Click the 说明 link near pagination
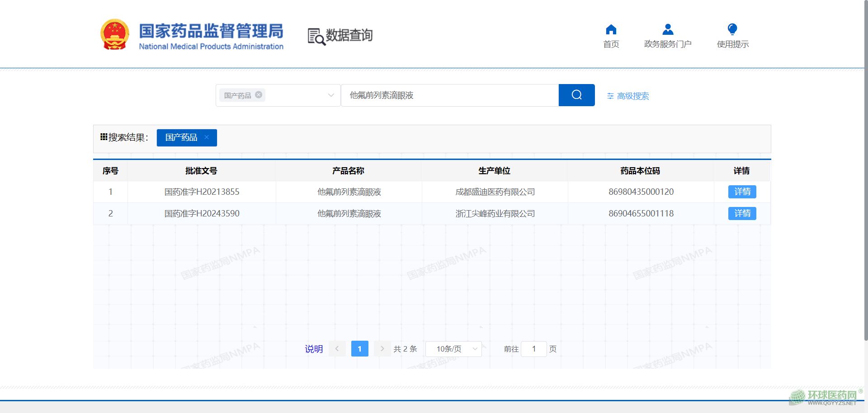This screenshot has width=868, height=413. 314,349
